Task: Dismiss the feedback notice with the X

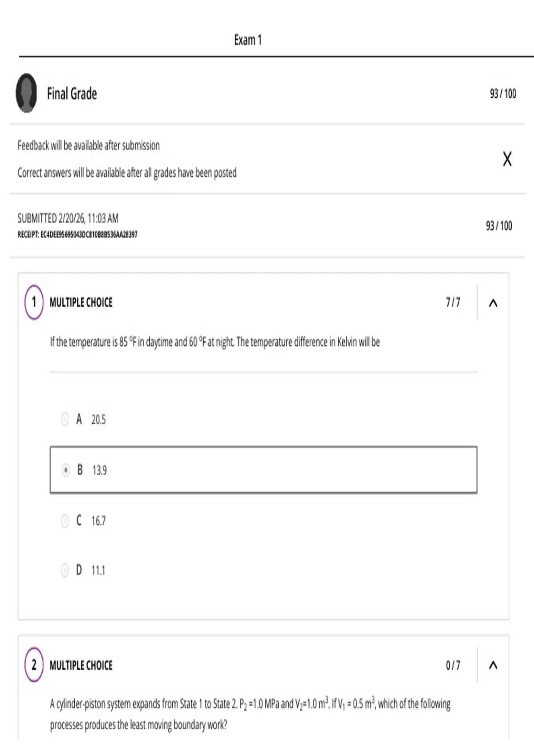Action: point(507,159)
